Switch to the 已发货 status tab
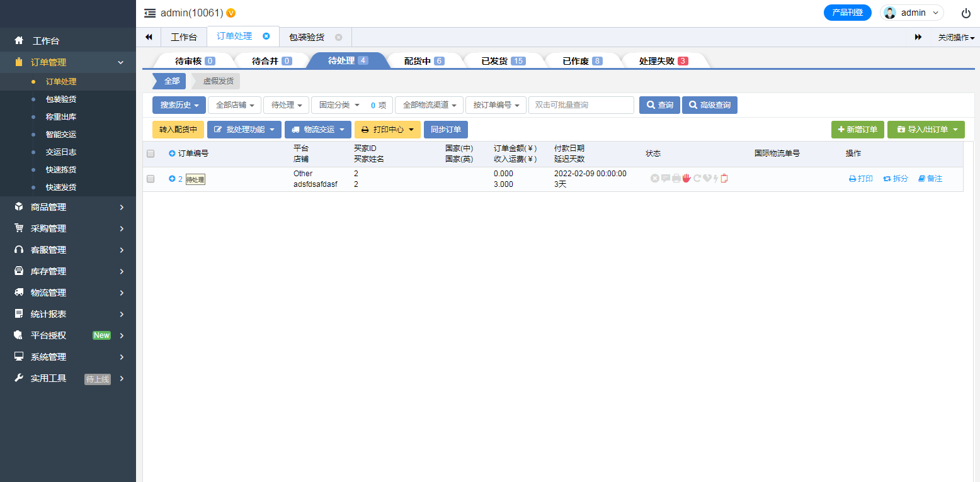 tap(503, 61)
